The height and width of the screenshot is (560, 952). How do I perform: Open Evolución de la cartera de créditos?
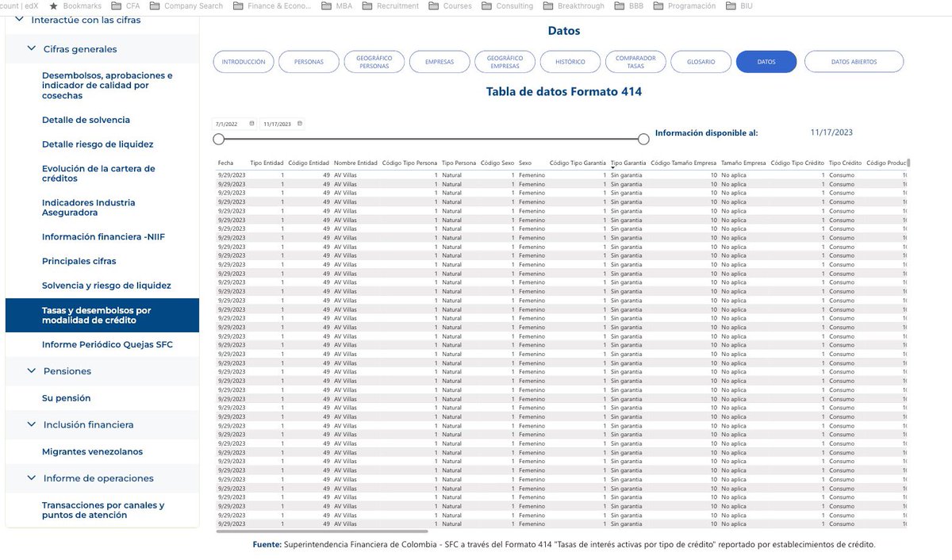[98, 174]
